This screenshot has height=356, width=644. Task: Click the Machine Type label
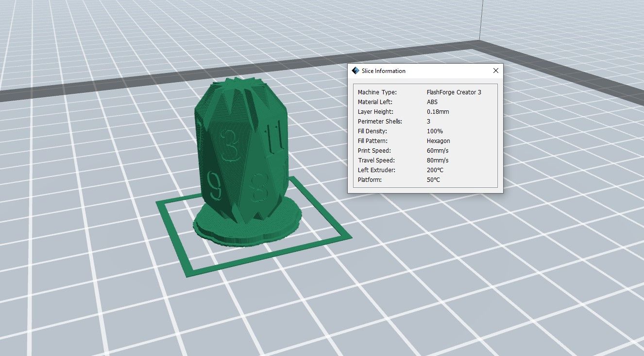click(377, 92)
